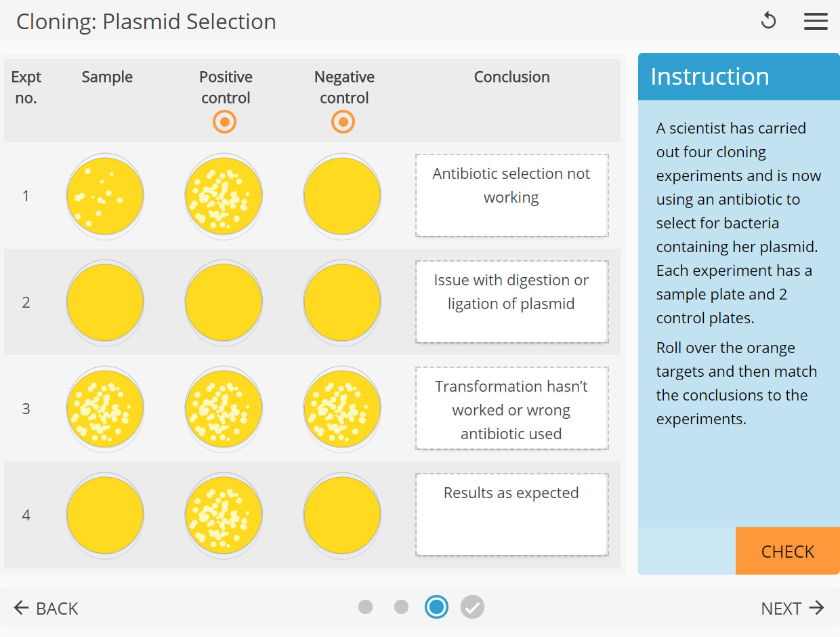This screenshot has width=840, height=637.
Task: Select the 'Antibiotic selection not working' conclusion card
Action: [x=511, y=195]
